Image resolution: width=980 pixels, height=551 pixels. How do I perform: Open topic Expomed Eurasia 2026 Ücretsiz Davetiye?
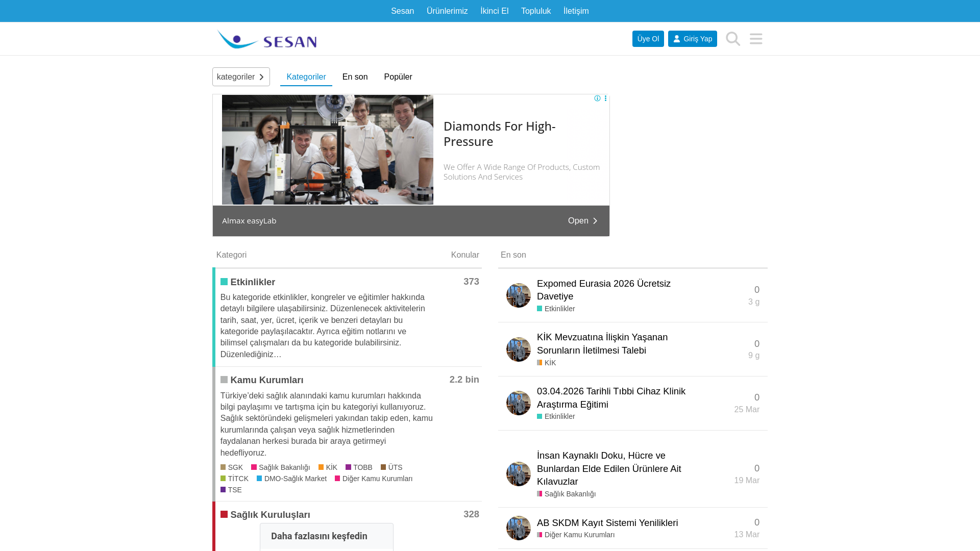tap(604, 290)
